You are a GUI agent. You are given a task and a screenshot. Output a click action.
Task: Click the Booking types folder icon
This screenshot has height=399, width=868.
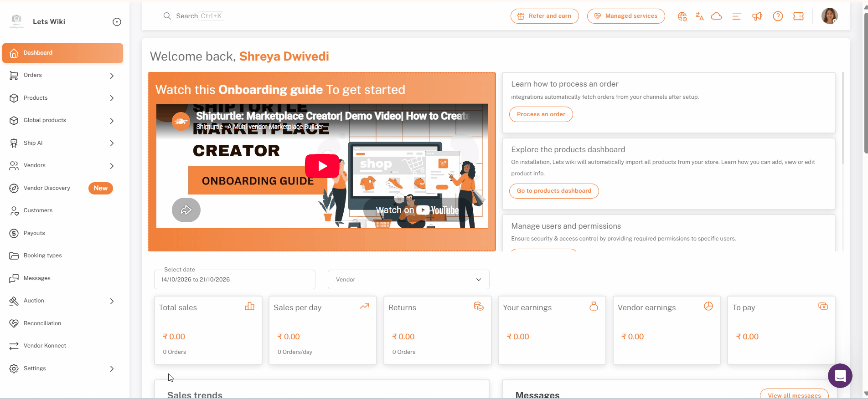coord(14,256)
